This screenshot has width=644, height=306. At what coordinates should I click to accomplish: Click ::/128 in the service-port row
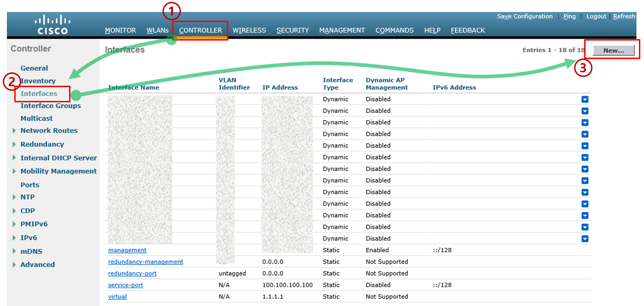[442, 285]
